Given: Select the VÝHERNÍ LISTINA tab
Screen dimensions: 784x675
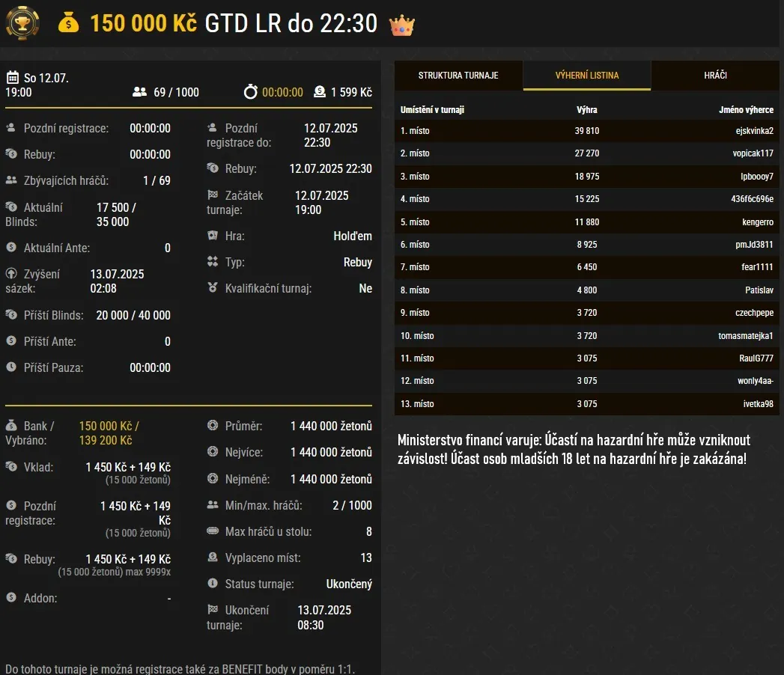Looking at the screenshot, I should pyautogui.click(x=587, y=76).
